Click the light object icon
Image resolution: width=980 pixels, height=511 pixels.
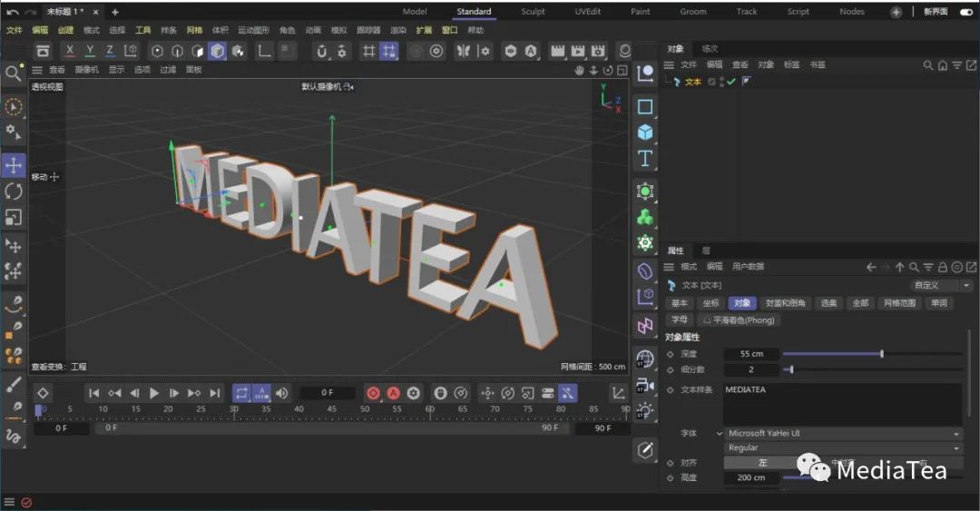(x=645, y=411)
